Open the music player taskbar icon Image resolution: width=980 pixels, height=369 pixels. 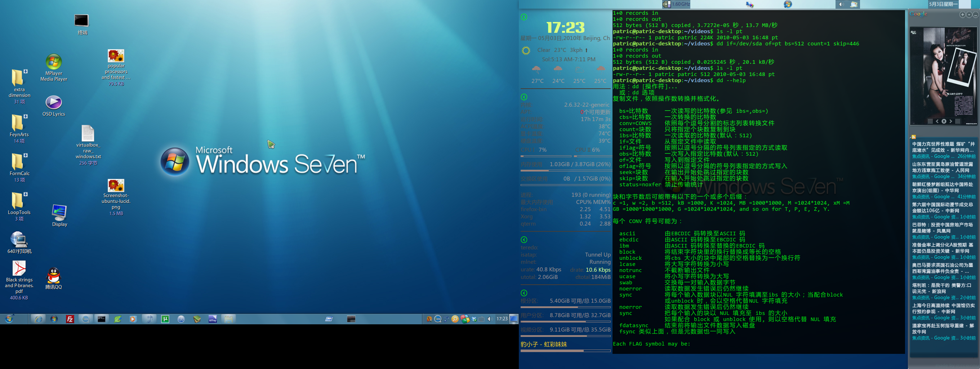(x=149, y=319)
